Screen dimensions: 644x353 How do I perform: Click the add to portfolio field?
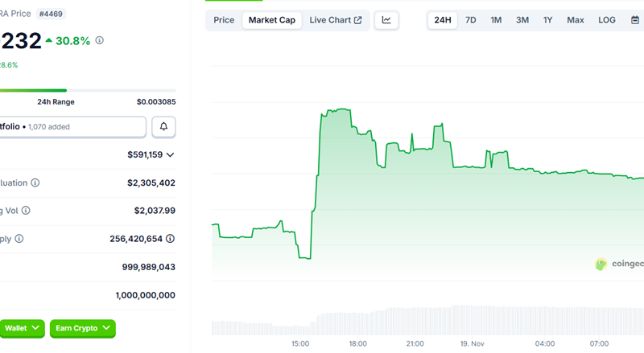pos(72,127)
